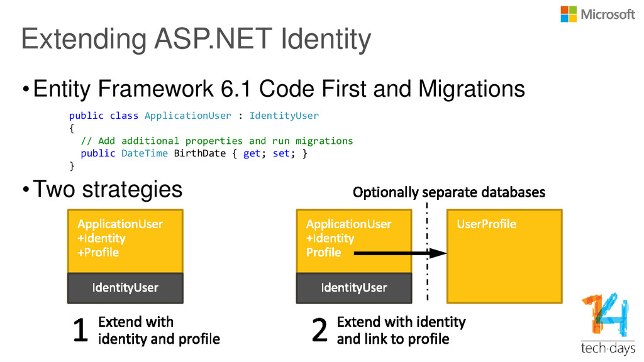
Task: Click the 'public DateTime BirthDate' code line
Action: pyautogui.click(x=194, y=153)
